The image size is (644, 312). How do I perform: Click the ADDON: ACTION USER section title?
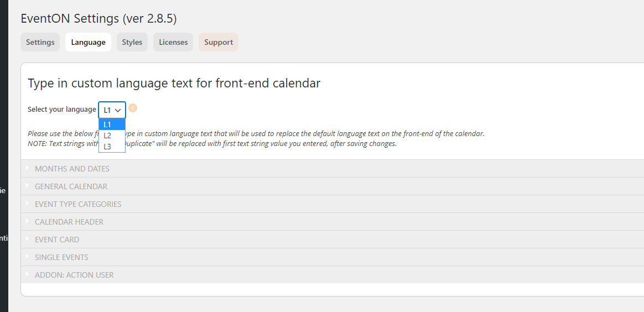pyautogui.click(x=74, y=275)
